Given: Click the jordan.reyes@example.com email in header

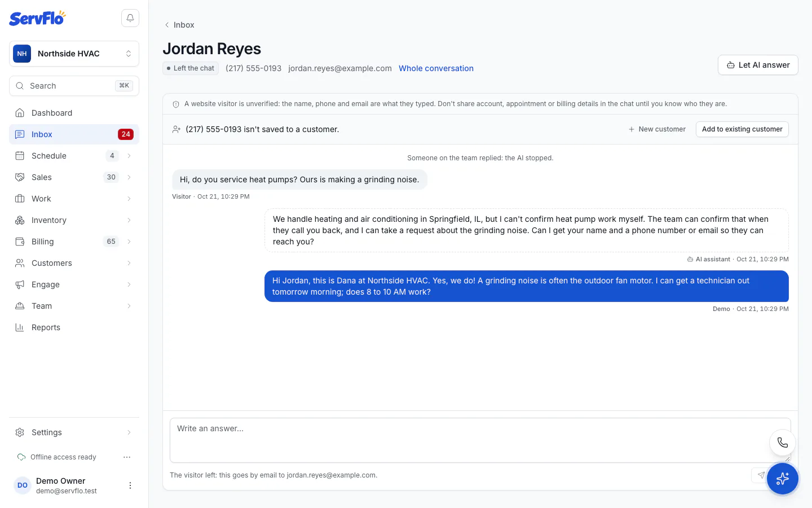Looking at the screenshot, I should click(340, 68).
